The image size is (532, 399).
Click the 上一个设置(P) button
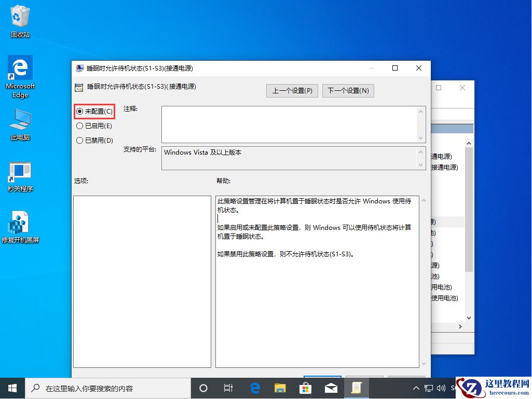[292, 90]
